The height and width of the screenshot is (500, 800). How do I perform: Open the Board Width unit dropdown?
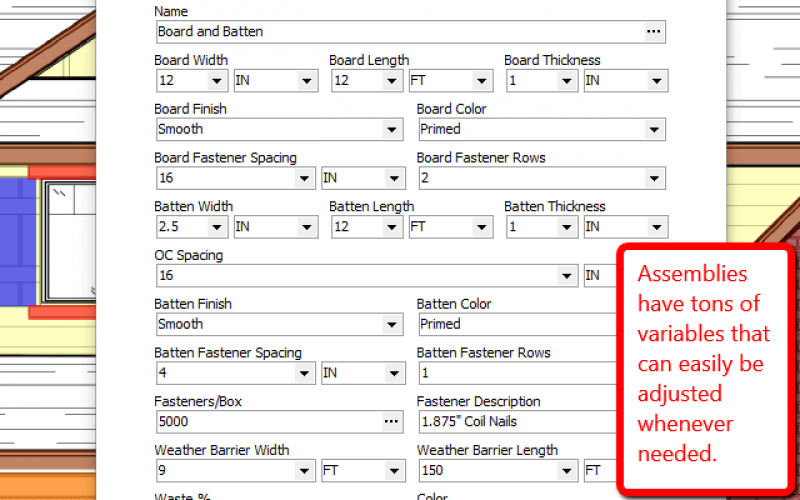point(307,81)
